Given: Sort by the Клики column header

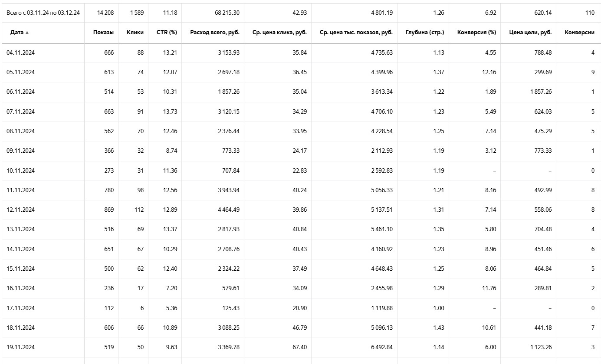Looking at the screenshot, I should click(135, 33).
